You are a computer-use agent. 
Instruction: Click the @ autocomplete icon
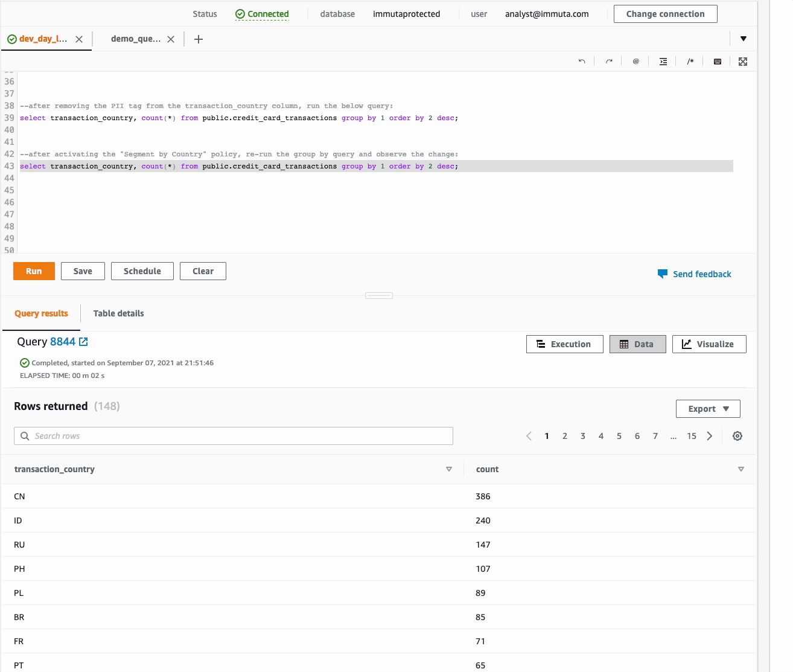pyautogui.click(x=636, y=62)
